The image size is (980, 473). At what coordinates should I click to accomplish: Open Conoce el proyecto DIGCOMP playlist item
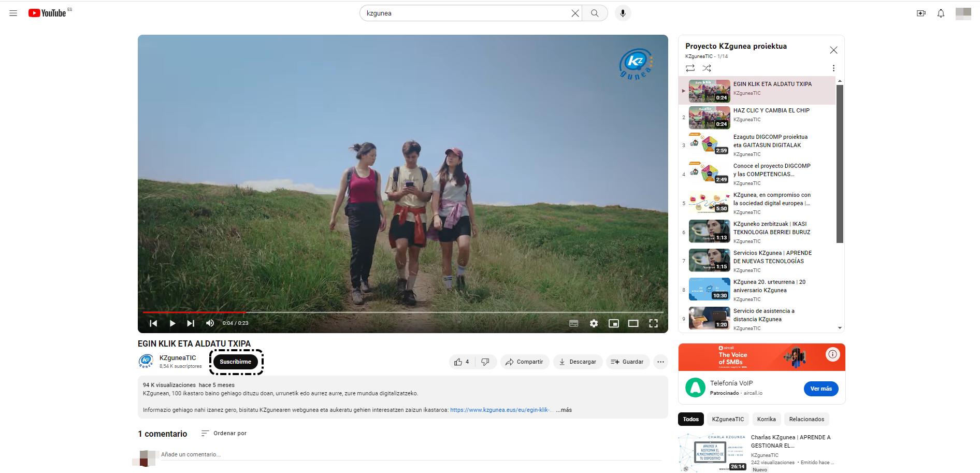point(757,174)
